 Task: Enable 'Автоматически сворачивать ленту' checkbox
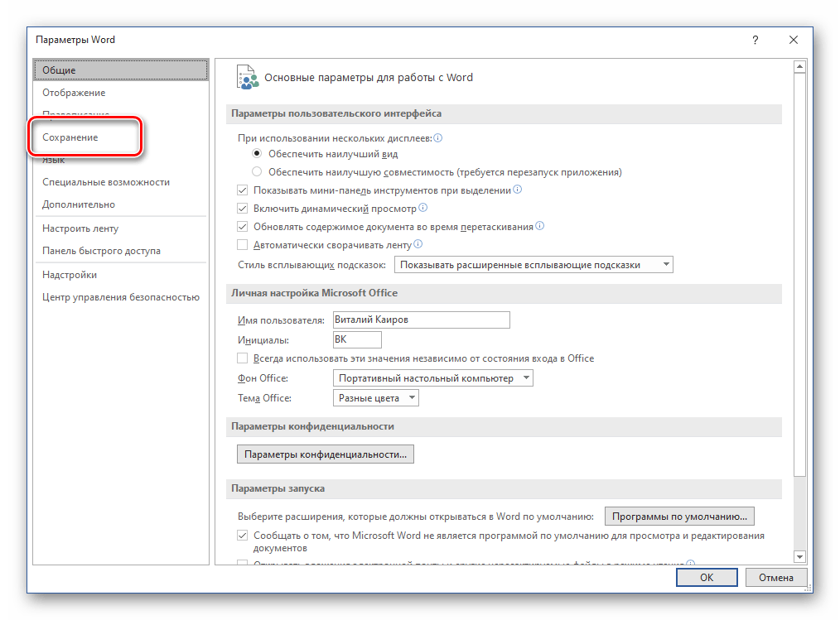[243, 245]
